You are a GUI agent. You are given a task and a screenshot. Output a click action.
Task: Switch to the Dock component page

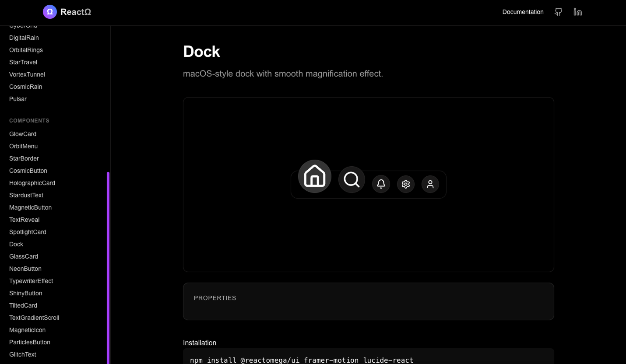point(16,244)
